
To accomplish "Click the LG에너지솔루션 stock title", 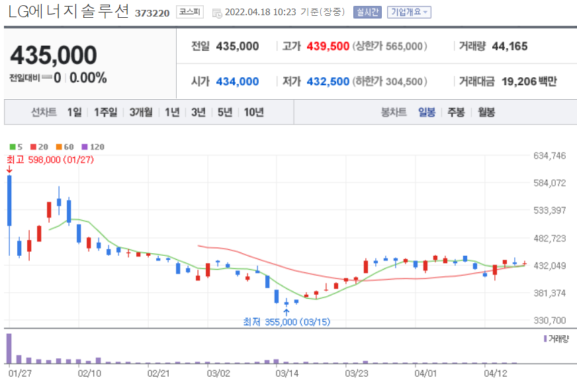I will pos(68,11).
